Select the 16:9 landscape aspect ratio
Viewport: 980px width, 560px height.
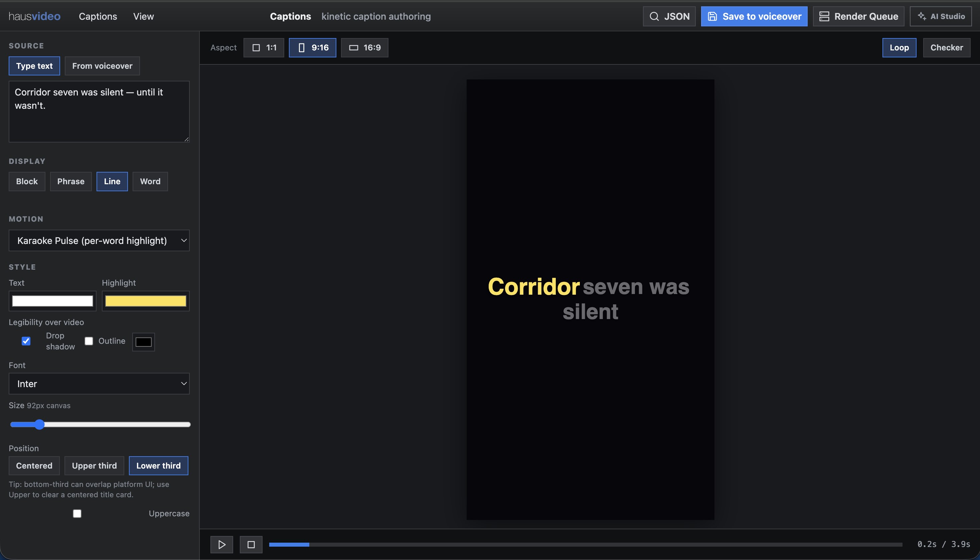pos(364,47)
